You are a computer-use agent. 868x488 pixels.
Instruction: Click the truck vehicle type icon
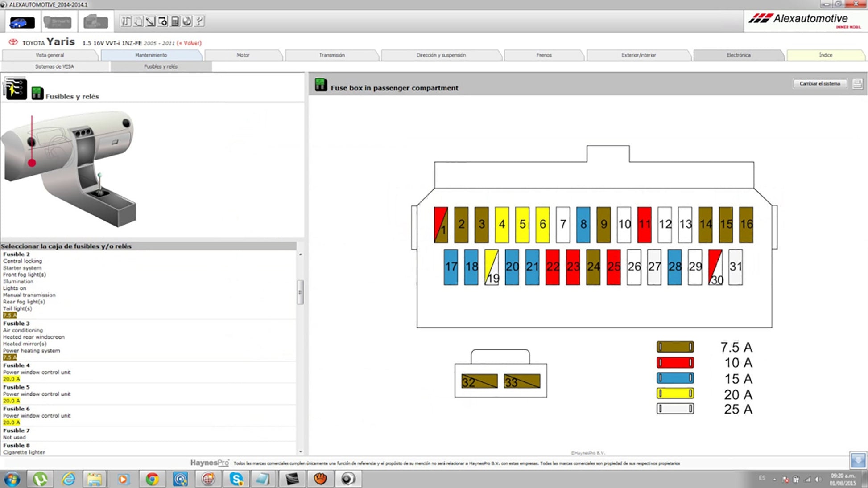(95, 22)
